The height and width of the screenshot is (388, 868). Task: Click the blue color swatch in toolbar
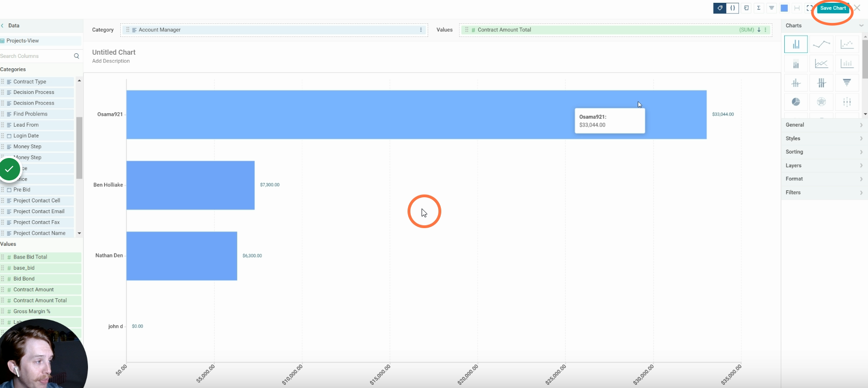(x=784, y=8)
